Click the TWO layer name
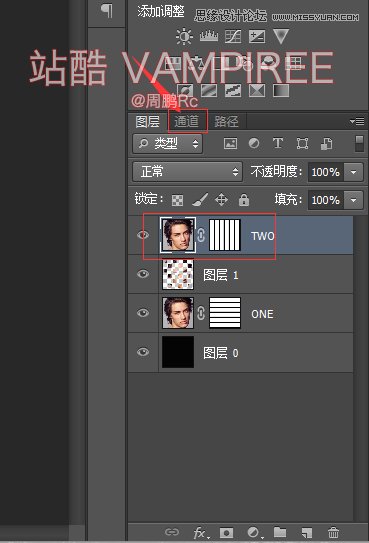The image size is (369, 543). [263, 236]
